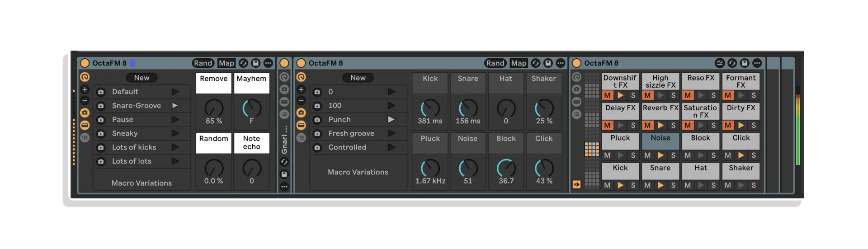Viewport: 868px width, 249px height.
Task: Click the Rand button on first device
Action: (203, 63)
